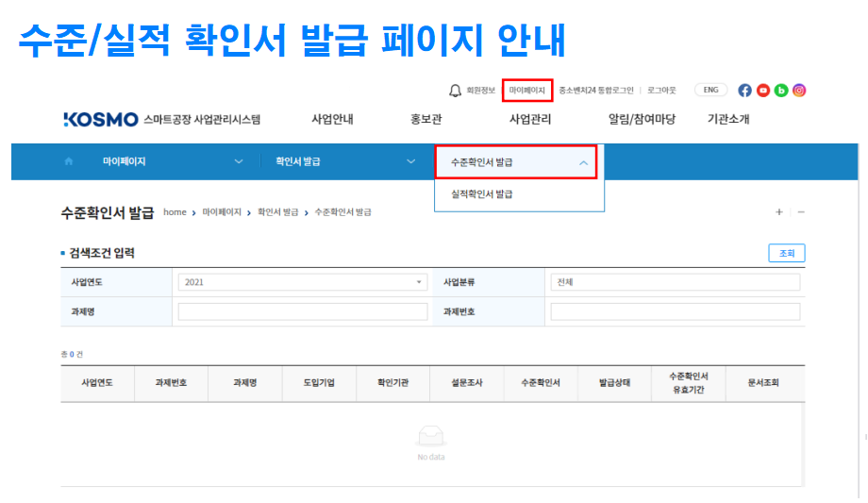The width and height of the screenshot is (868, 503).
Task: Click the 과제번호 input field
Action: [x=675, y=311]
